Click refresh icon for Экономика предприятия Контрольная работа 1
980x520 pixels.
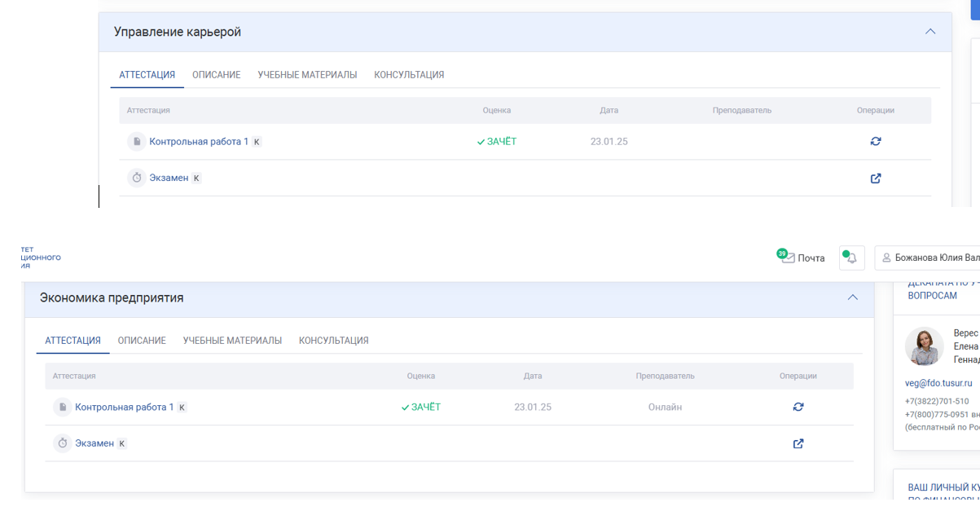pos(798,407)
